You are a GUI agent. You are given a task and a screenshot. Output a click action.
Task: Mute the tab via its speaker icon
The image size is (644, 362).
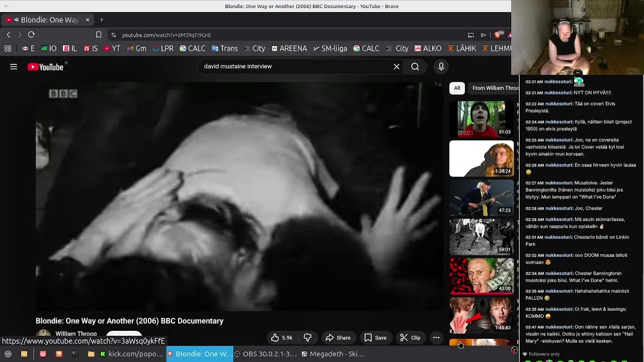pos(16,20)
